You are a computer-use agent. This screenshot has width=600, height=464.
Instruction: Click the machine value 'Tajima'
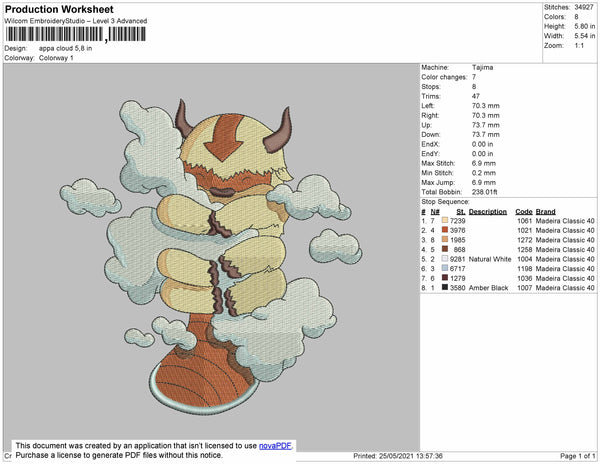(x=483, y=67)
